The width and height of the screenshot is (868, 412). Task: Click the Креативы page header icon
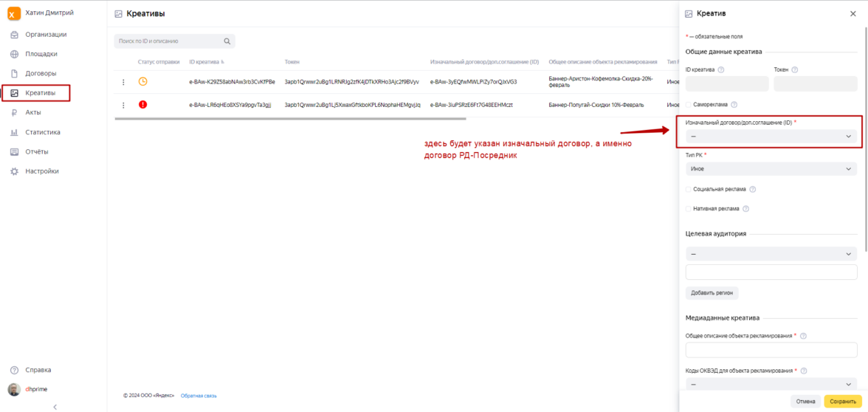118,14
